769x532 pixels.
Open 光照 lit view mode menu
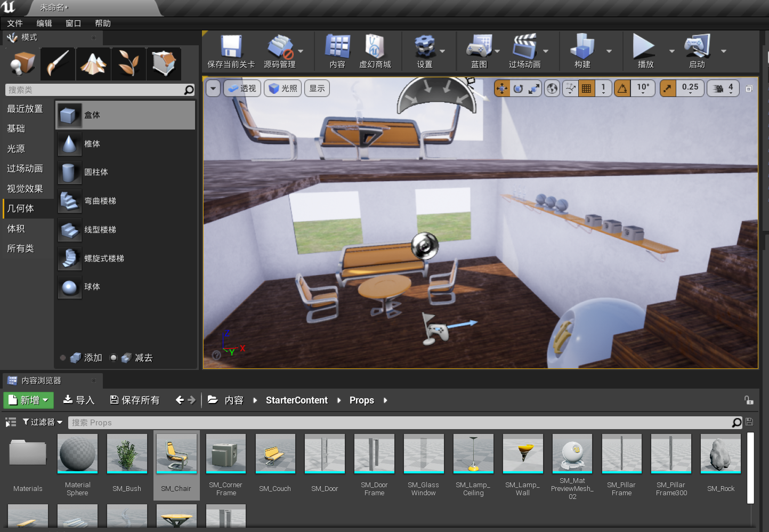[283, 88]
